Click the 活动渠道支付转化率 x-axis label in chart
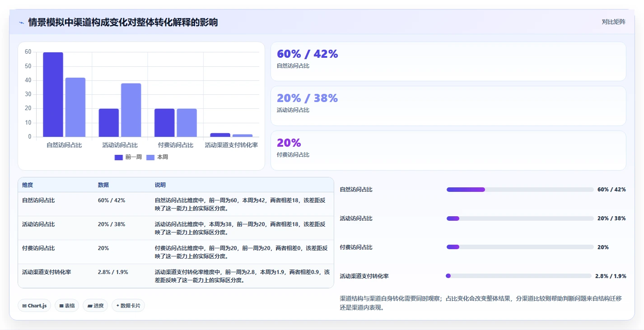 (x=231, y=145)
